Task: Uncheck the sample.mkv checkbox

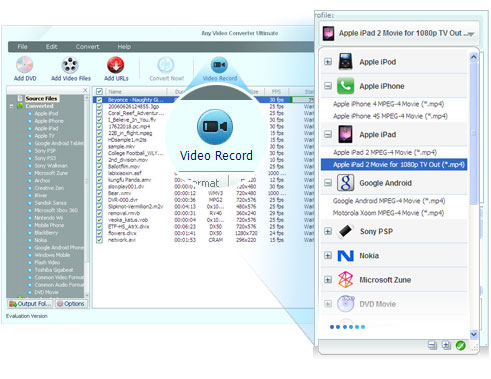Action: [99, 146]
